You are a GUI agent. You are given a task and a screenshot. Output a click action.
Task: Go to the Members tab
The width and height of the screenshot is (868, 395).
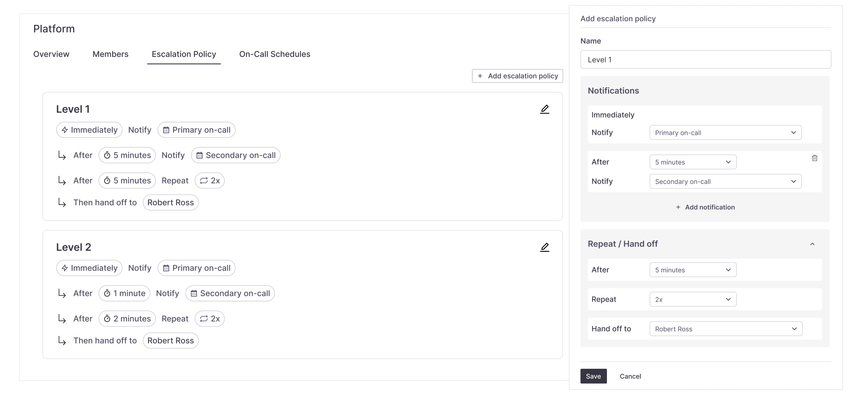coord(110,54)
